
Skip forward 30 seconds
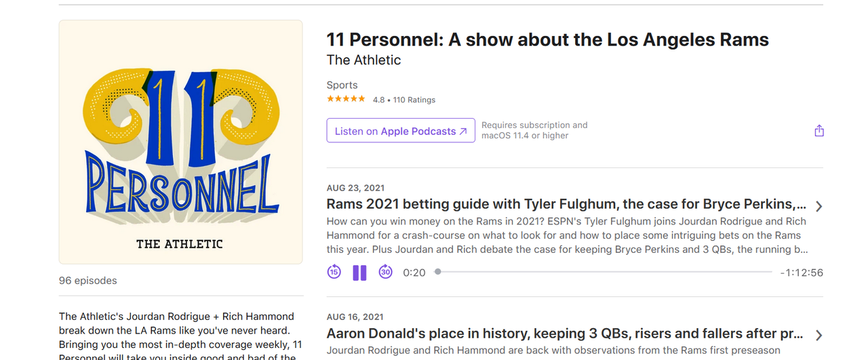coord(385,272)
